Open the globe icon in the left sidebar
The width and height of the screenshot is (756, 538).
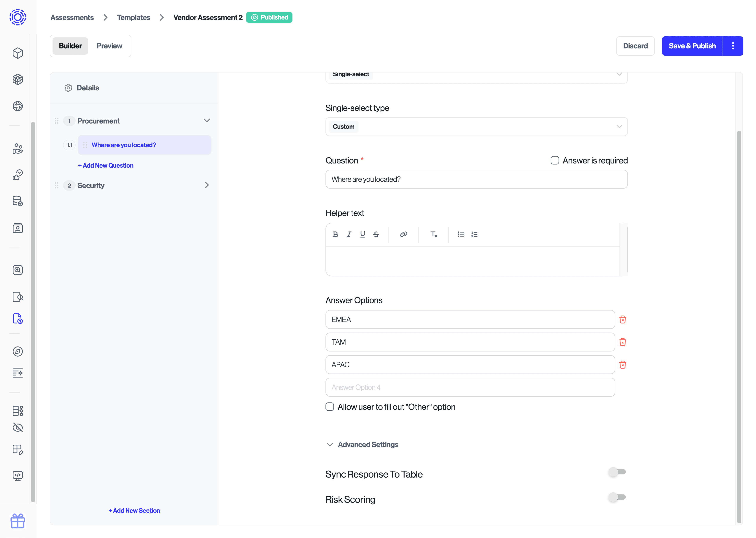(x=18, y=106)
